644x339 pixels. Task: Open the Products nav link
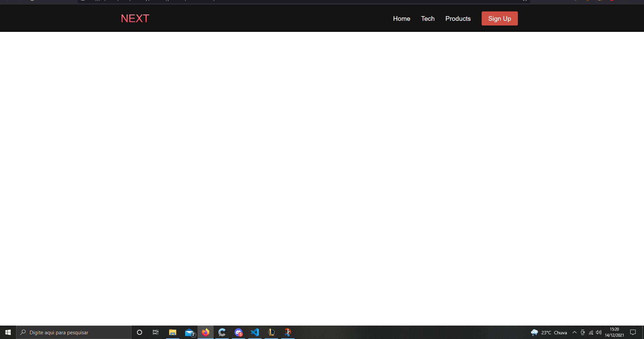coord(458,19)
